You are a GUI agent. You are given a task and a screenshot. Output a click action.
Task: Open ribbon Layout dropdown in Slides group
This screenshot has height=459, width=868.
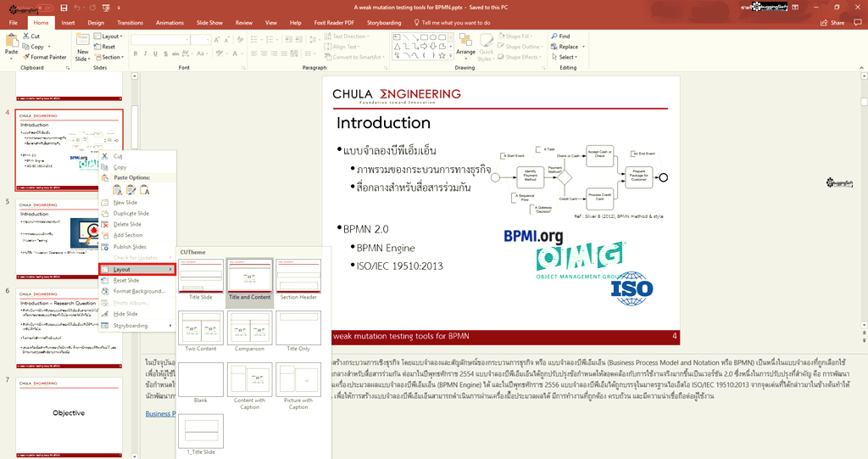(108, 36)
